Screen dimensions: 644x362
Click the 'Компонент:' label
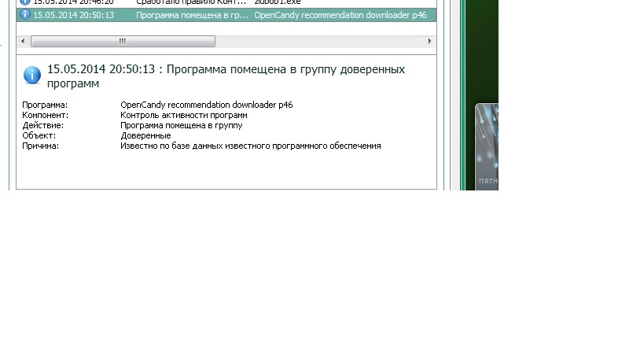tap(45, 115)
